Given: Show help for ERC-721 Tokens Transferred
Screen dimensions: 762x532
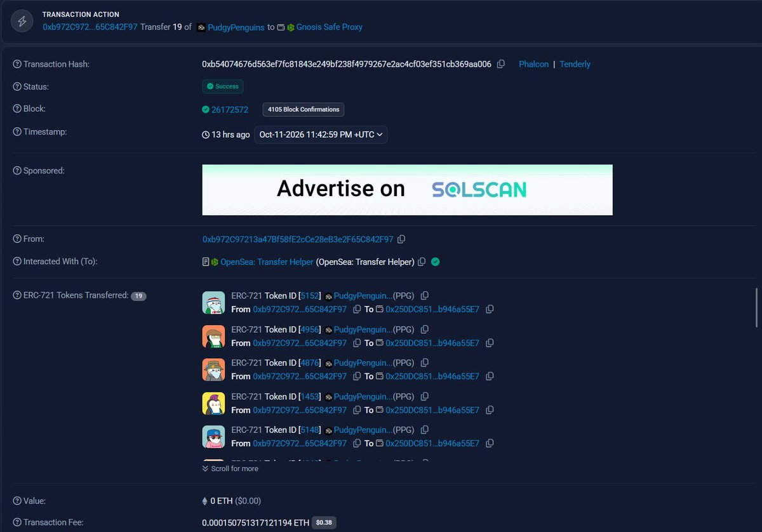Looking at the screenshot, I should pyautogui.click(x=17, y=295).
